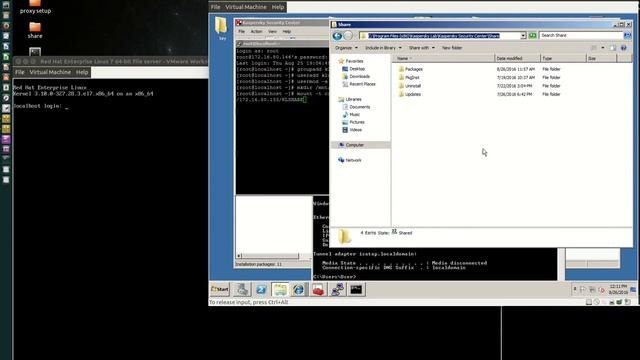This screenshot has width=640, height=360.
Task: Select the key folder icon on VM desktop
Action: click(222, 28)
